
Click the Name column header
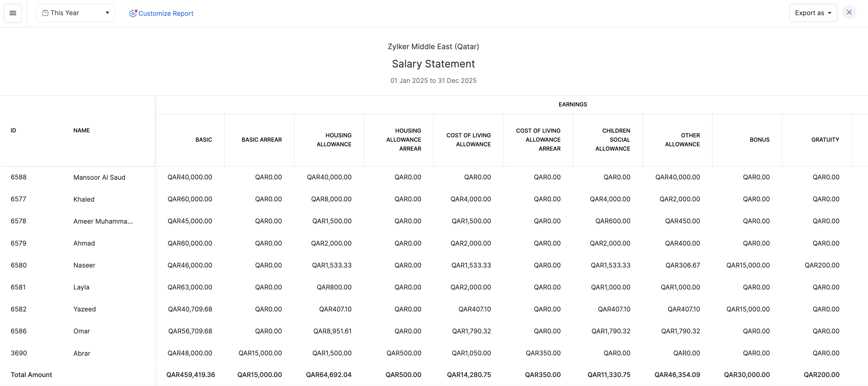point(81,131)
